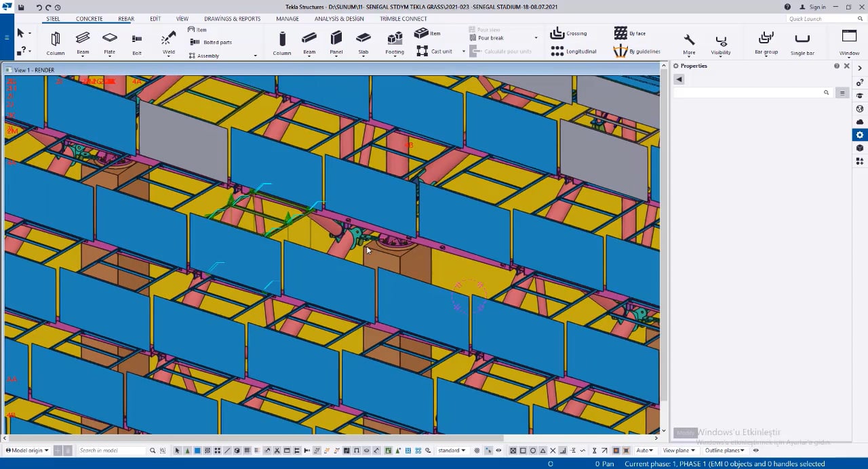Choose the concrete Beam tool
The height and width of the screenshot is (469, 868).
[309, 43]
